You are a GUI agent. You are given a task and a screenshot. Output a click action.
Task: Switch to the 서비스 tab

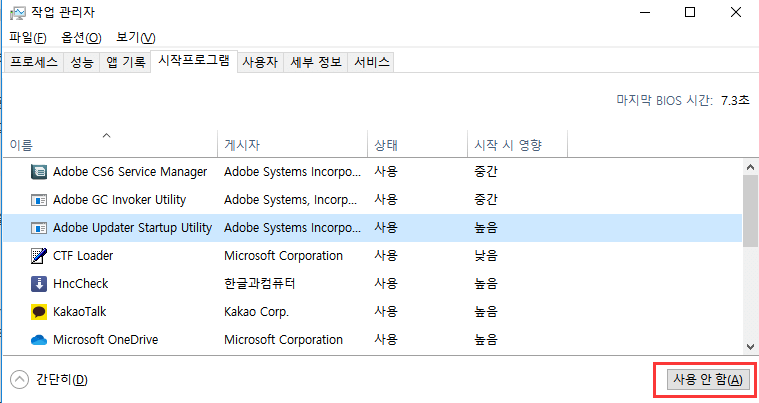point(372,62)
